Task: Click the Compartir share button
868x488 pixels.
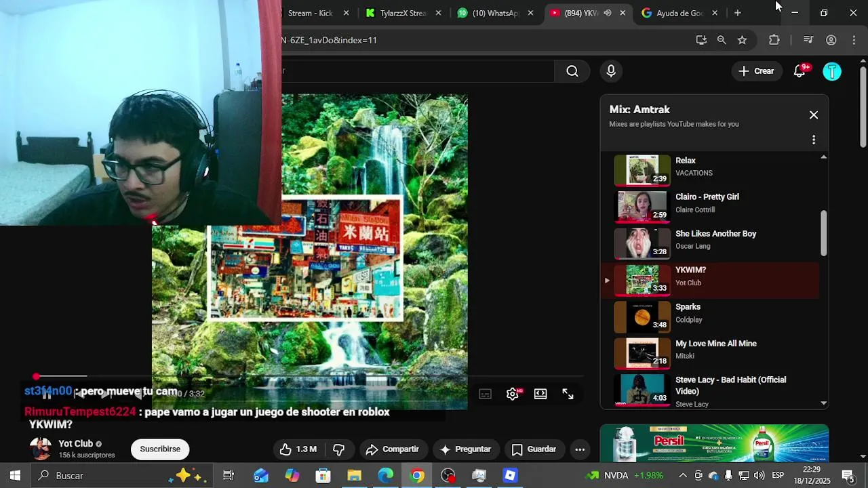Action: [392, 449]
